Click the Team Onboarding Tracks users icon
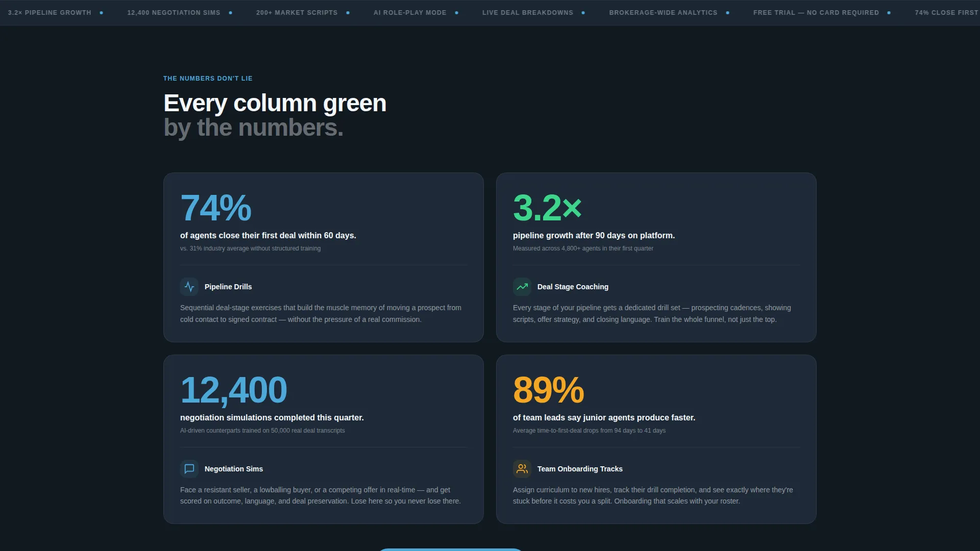The image size is (980, 551). point(522,469)
